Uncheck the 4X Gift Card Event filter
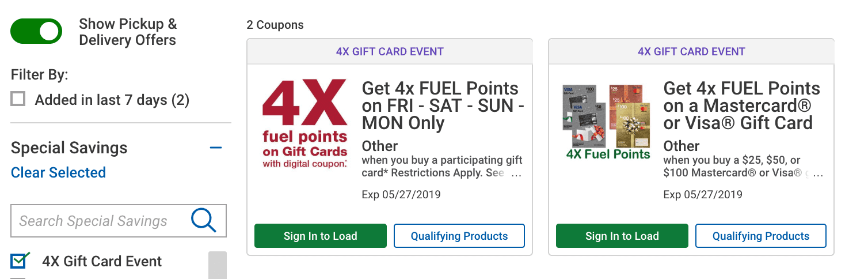This screenshot has width=868, height=279. (19, 261)
